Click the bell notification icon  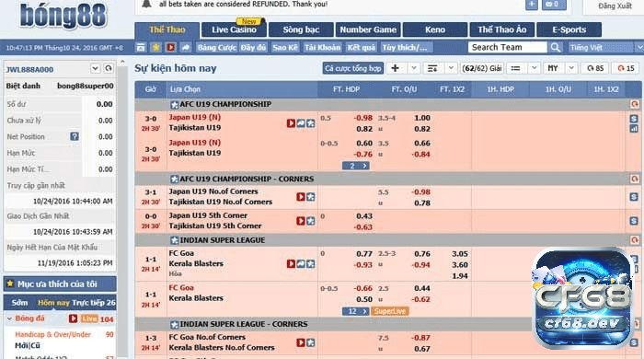(146, 4)
